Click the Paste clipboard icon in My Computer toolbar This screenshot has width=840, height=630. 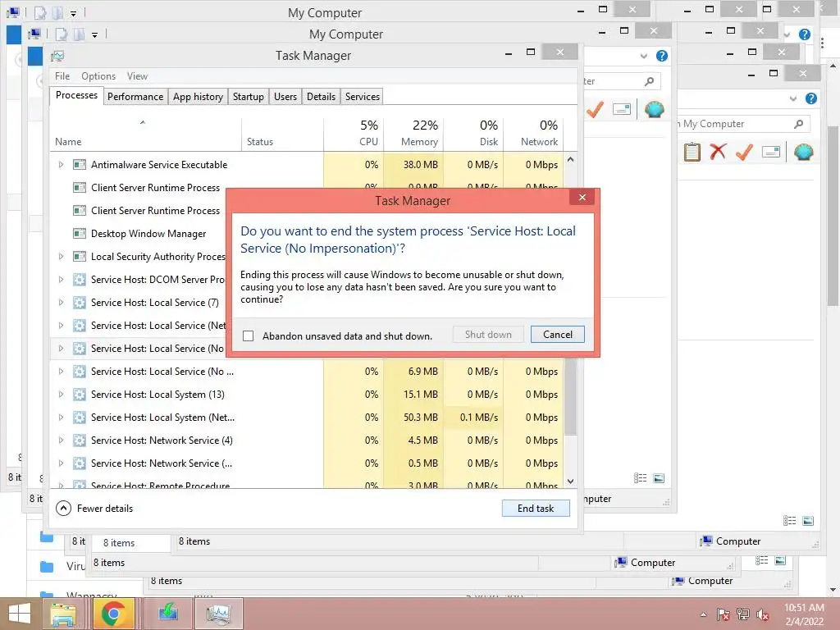point(692,152)
